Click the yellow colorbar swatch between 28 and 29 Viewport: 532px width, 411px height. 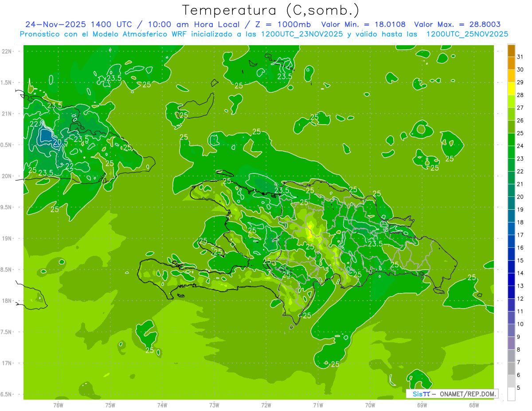[511, 88]
